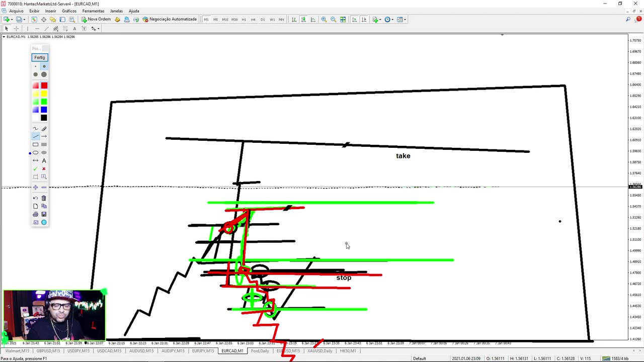Open the Gráficos menu
The width and height of the screenshot is (644, 362).
coord(69,11)
